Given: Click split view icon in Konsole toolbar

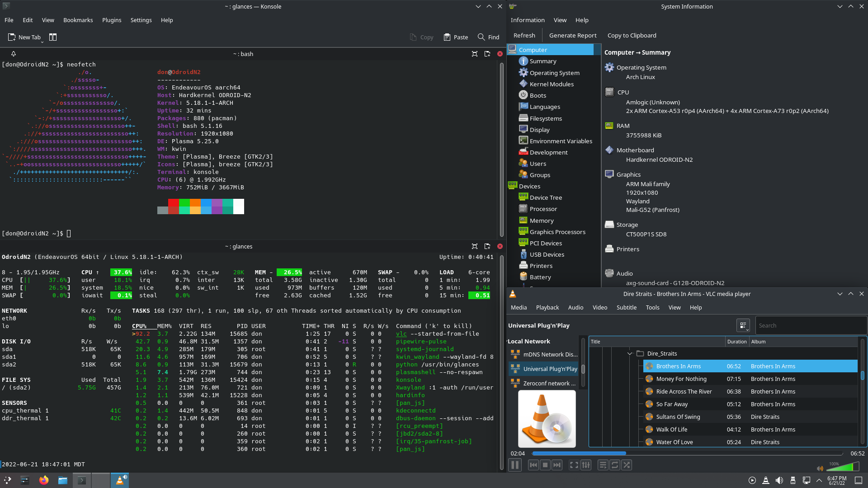Looking at the screenshot, I should pos(53,37).
